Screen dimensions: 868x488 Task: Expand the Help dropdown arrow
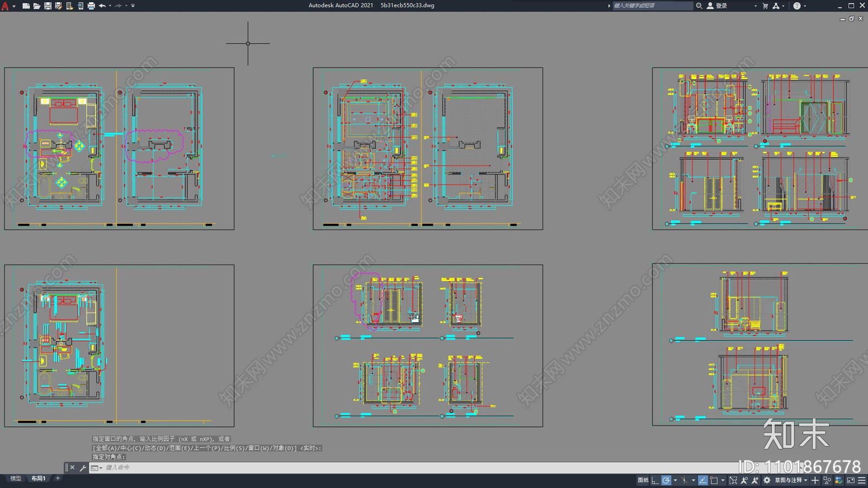tap(805, 6)
